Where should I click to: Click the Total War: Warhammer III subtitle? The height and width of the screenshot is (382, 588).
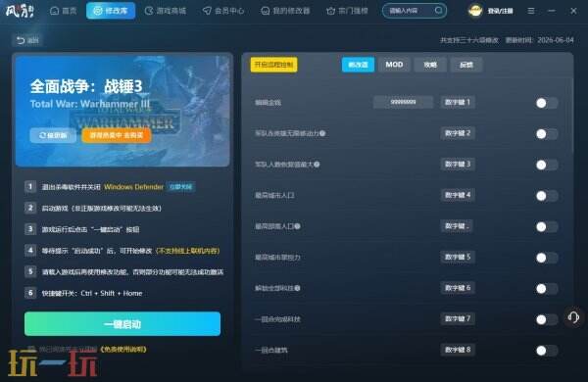[x=90, y=104]
